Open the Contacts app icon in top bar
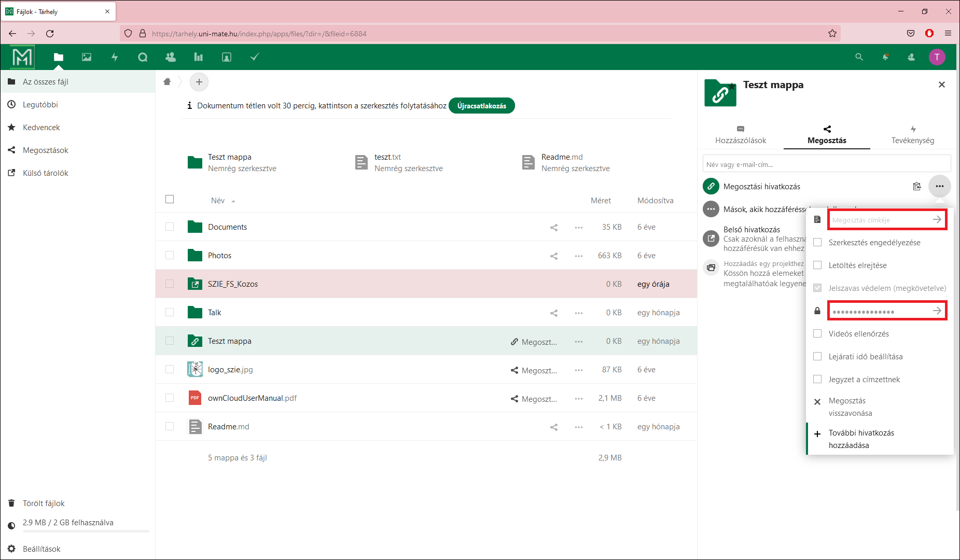The width and height of the screenshot is (960, 560). pos(171,57)
